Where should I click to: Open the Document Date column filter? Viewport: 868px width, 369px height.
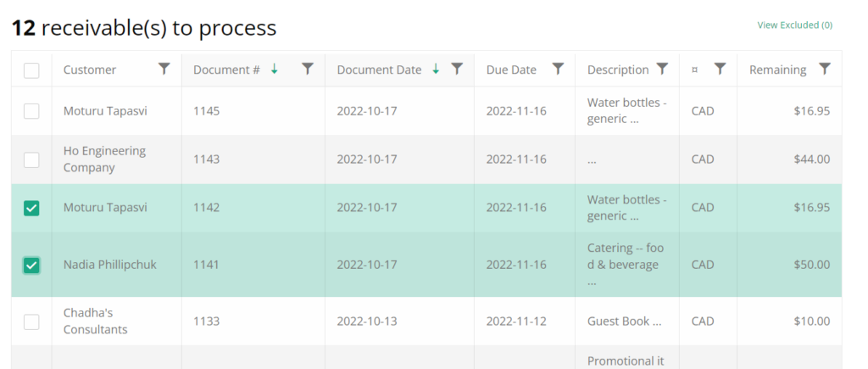[x=457, y=69]
